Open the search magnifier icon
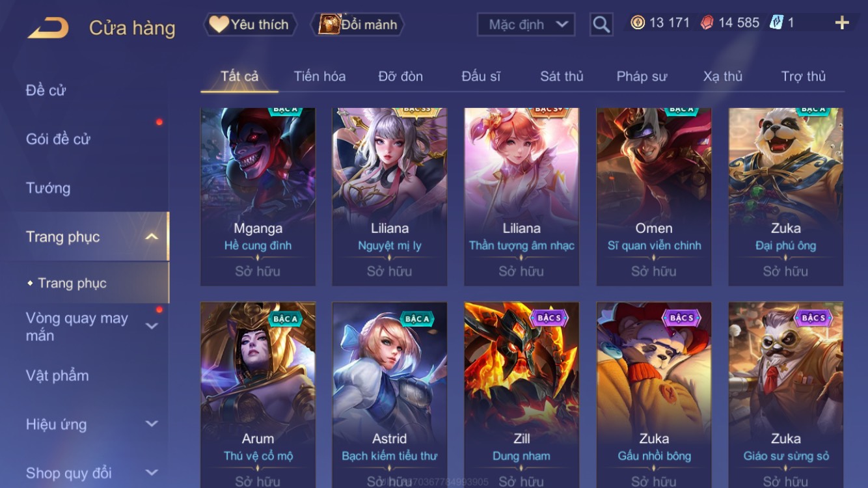This screenshot has height=488, width=868. pos(601,25)
